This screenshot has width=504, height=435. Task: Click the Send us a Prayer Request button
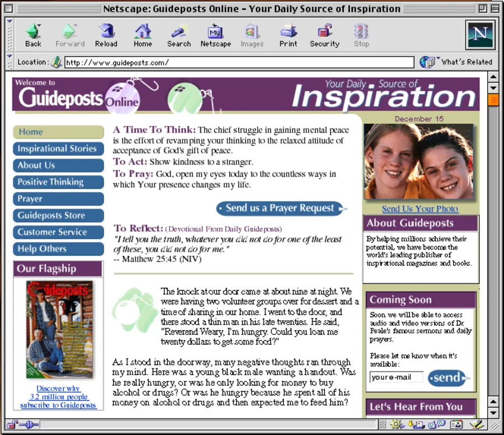point(282,208)
